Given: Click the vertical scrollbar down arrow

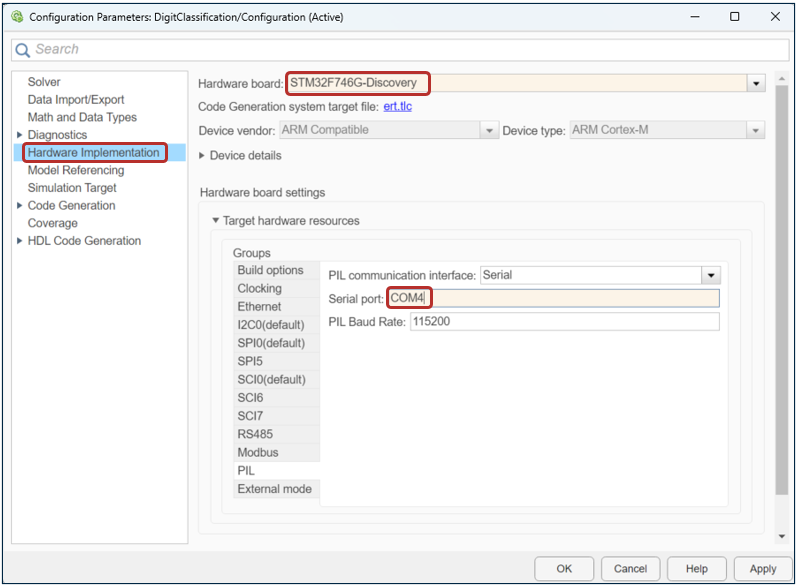Looking at the screenshot, I should coord(781,537).
